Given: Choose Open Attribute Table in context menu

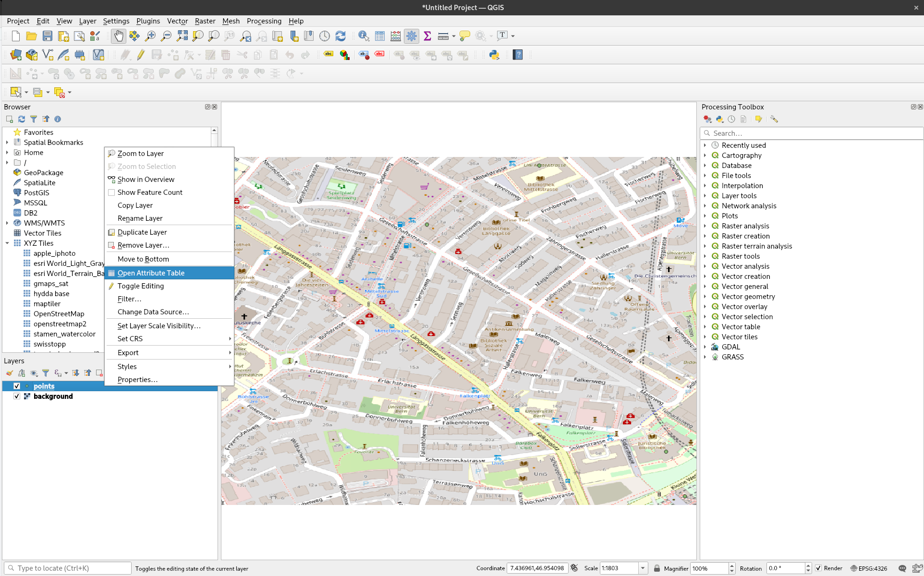Looking at the screenshot, I should 151,273.
